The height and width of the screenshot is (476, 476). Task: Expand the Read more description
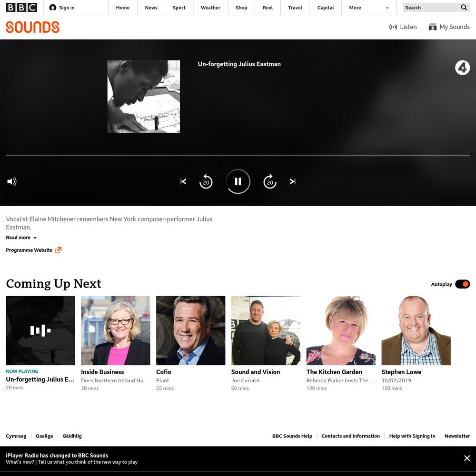point(21,238)
